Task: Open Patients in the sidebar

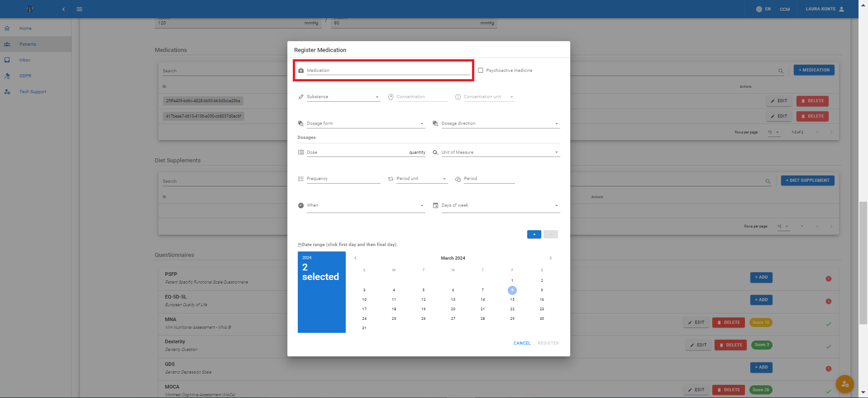Action: coord(35,44)
